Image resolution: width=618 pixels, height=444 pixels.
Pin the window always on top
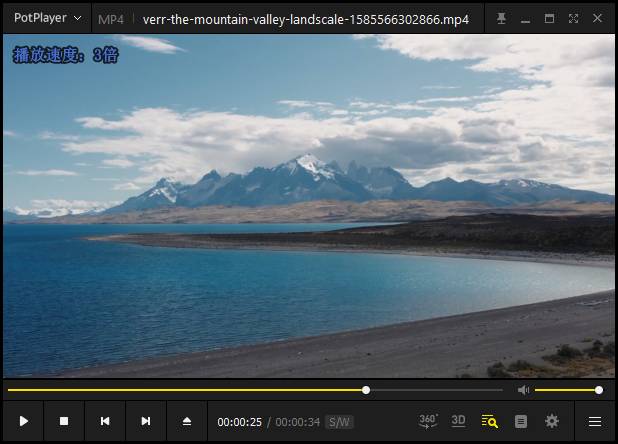[x=501, y=19]
